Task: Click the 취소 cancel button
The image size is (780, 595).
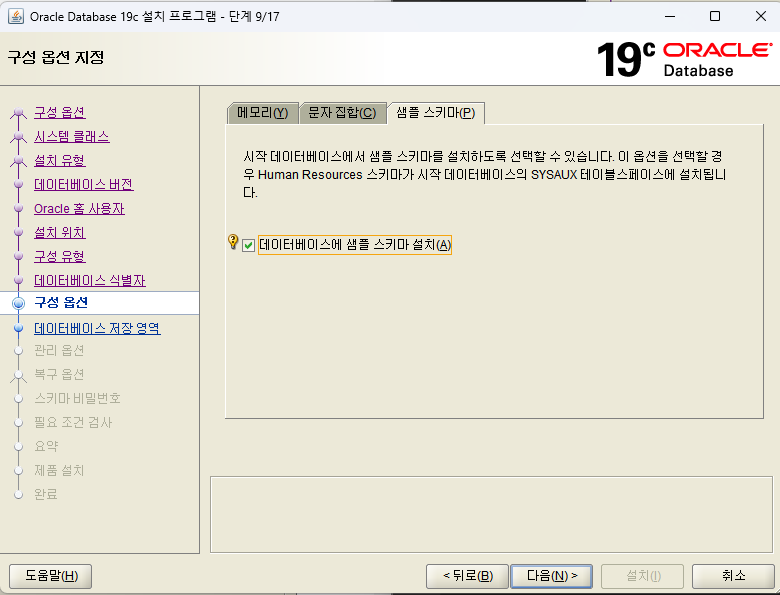Action: (733, 576)
